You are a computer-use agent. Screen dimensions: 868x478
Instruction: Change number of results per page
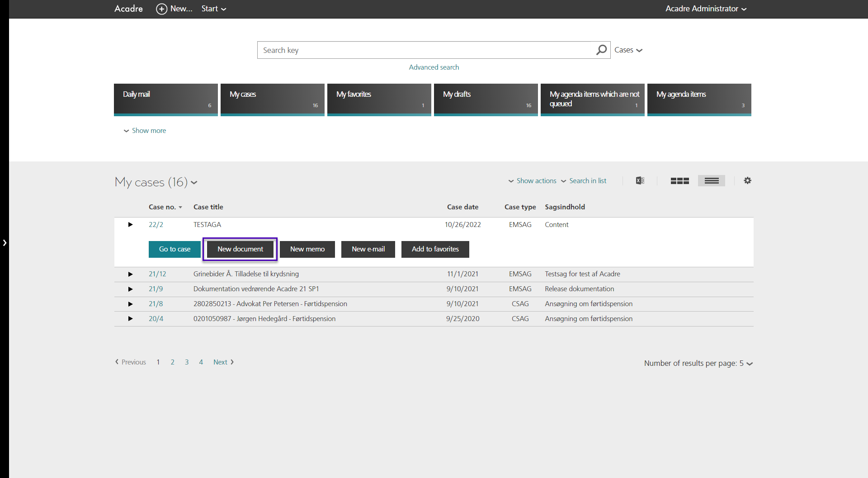pos(698,363)
